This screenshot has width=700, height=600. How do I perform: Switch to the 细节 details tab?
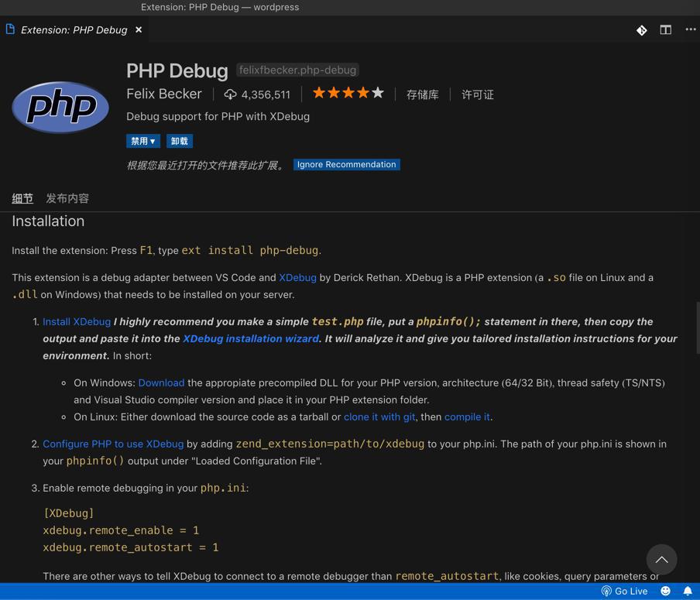click(x=22, y=198)
